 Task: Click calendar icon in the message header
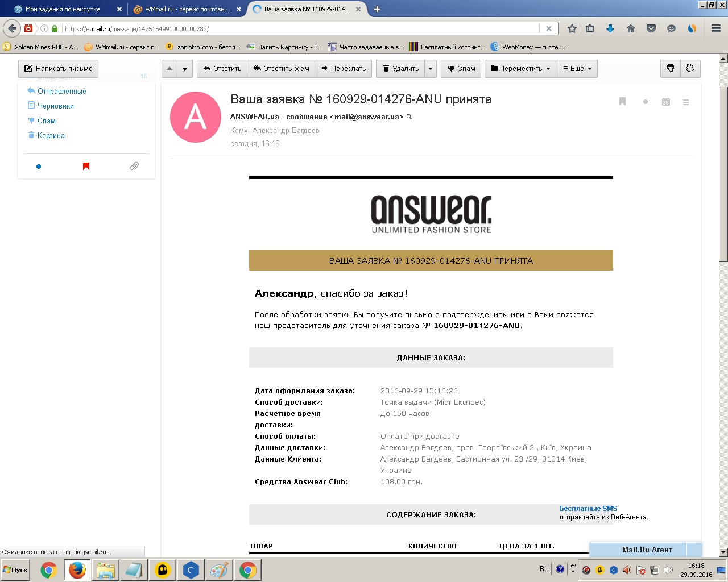click(x=665, y=102)
